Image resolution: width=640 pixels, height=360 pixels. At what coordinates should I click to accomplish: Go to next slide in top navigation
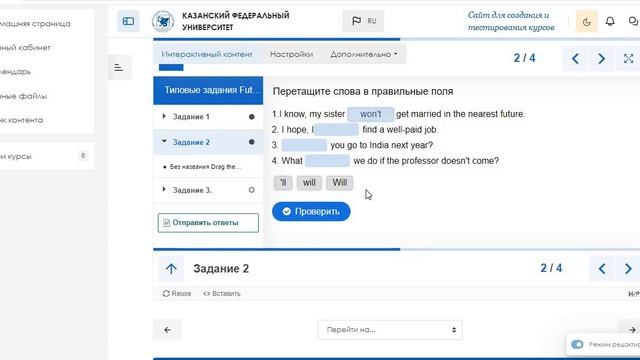601,59
